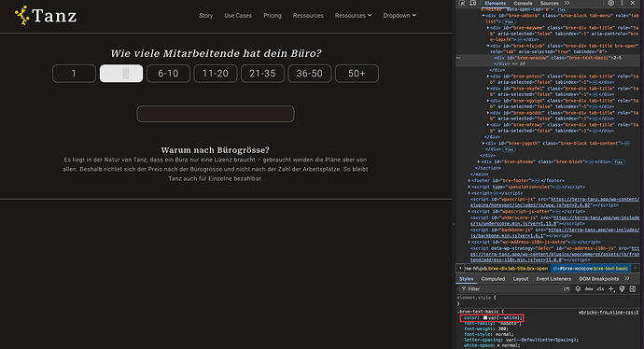Select the highlighted white office size tab
This screenshot has width=644, height=349.
(x=121, y=74)
